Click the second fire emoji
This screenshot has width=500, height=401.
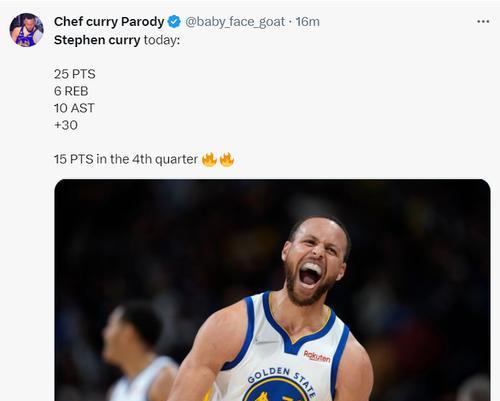point(227,159)
